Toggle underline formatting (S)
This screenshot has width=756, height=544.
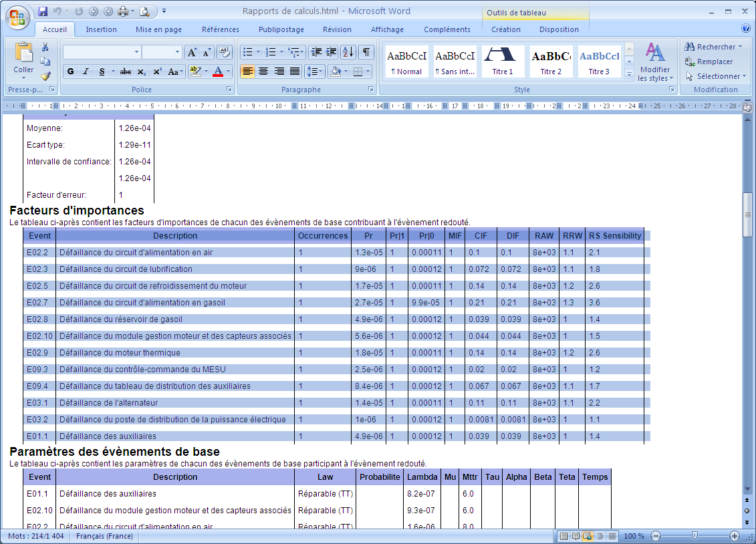(x=101, y=72)
